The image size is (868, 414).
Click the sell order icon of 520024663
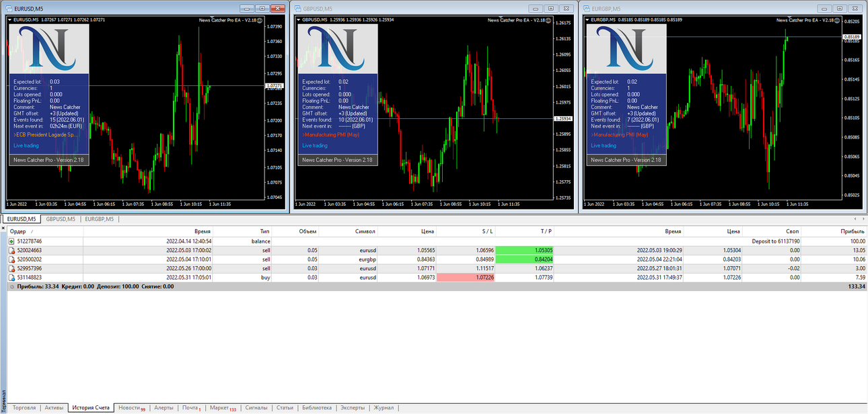click(11, 250)
